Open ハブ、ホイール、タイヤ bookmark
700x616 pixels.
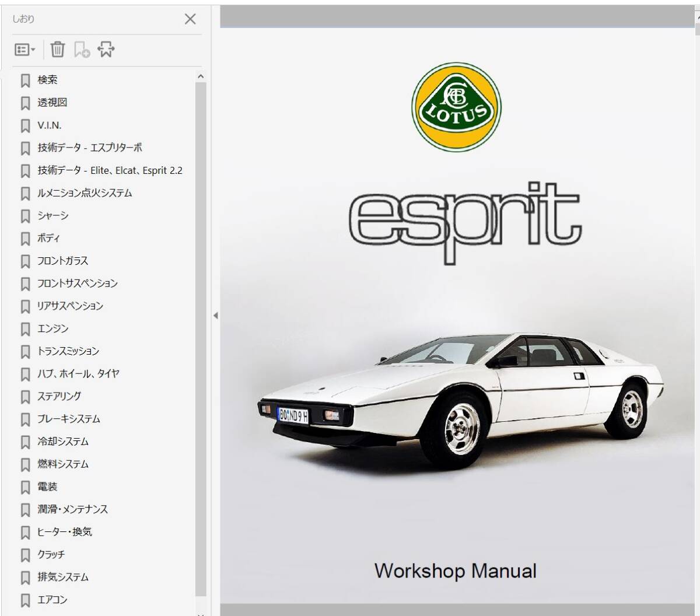tap(79, 374)
